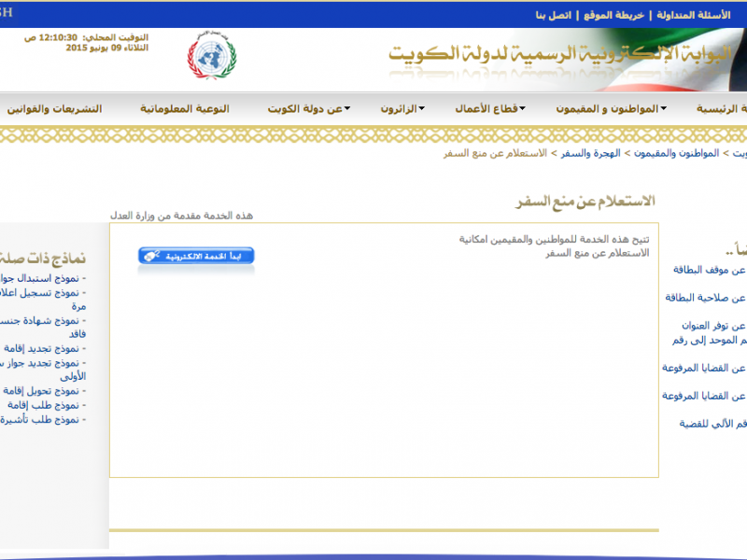Expand the قطاع الأعمال menu
The image size is (747, 560).
click(490, 109)
